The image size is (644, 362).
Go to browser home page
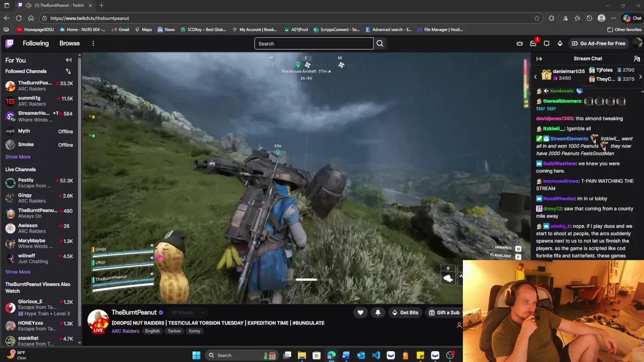pyautogui.click(x=31, y=18)
